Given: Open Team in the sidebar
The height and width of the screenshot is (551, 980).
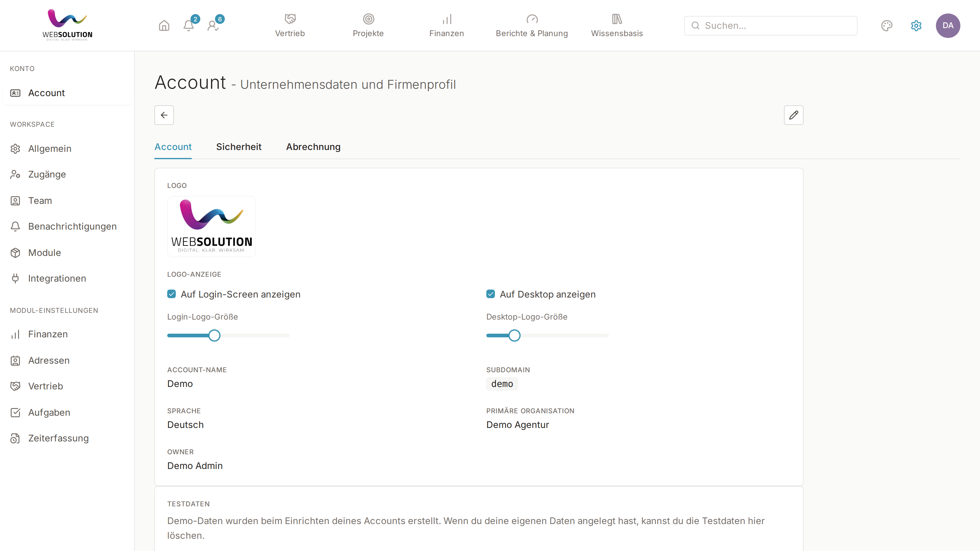Looking at the screenshot, I should pyautogui.click(x=67, y=201).
